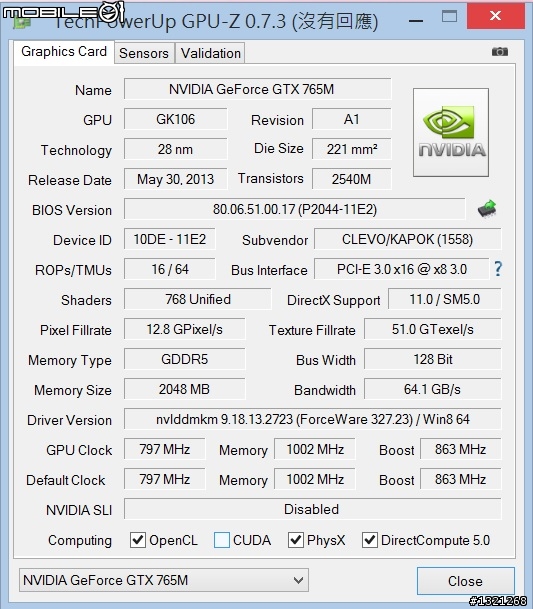This screenshot has width=533, height=609.
Task: Click the Texture Fillrate value 51.0 GTexel/s
Action: 433,329
